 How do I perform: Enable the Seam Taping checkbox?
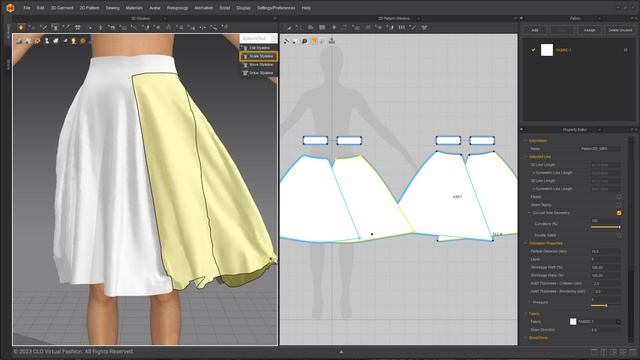[x=619, y=205]
